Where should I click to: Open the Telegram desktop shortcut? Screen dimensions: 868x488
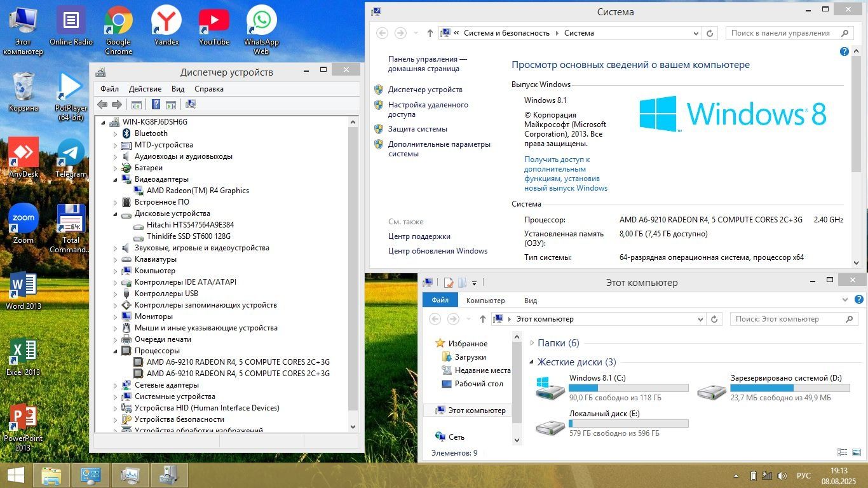tap(71, 158)
